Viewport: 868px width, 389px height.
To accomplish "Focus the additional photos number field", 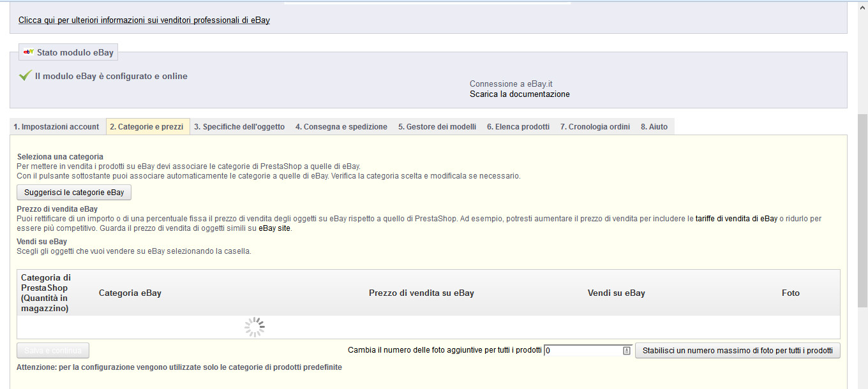I will (x=588, y=350).
